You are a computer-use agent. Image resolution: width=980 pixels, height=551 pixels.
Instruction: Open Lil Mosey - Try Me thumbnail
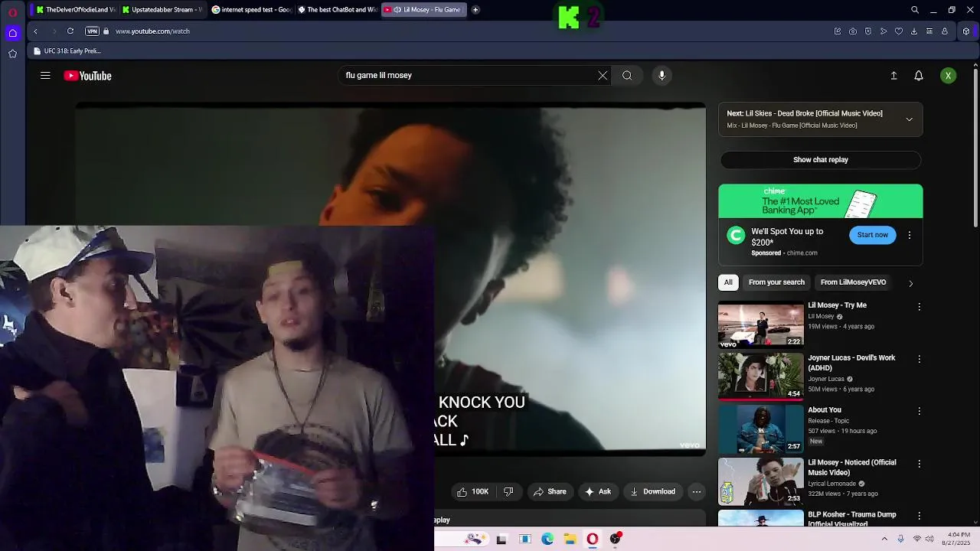pyautogui.click(x=761, y=325)
